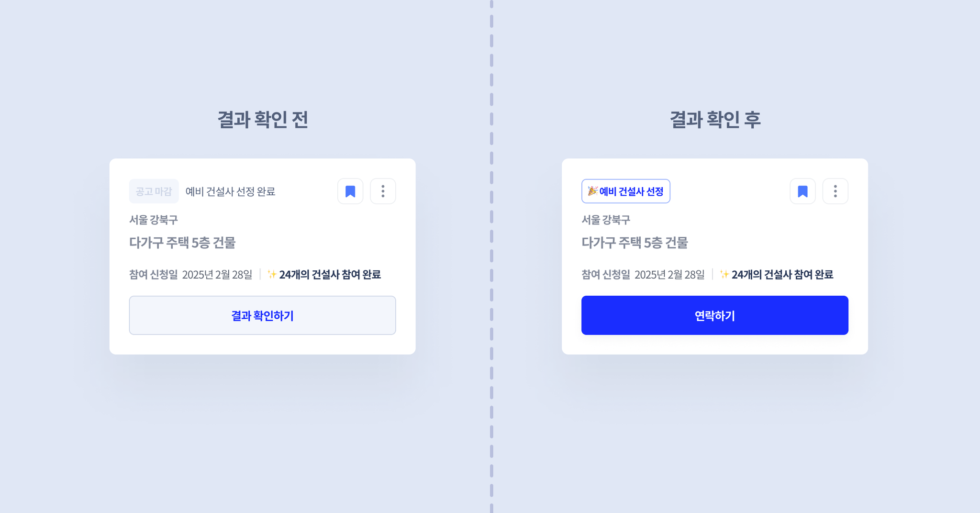Click the 결과 확인하기 button
This screenshot has width=980, height=513.
262,315
